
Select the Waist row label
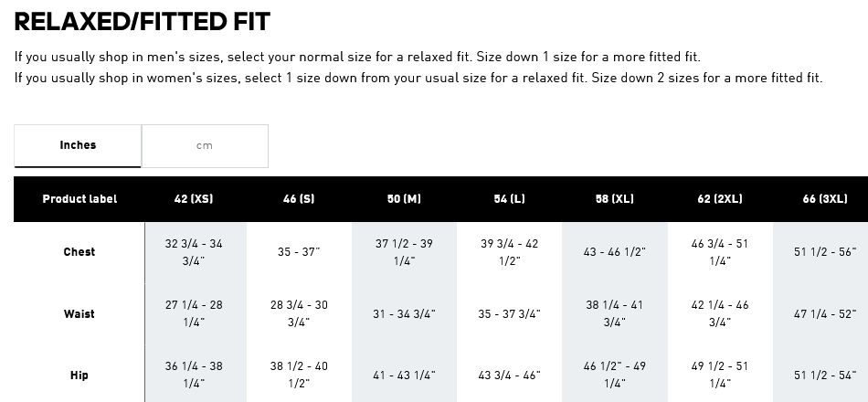[79, 314]
